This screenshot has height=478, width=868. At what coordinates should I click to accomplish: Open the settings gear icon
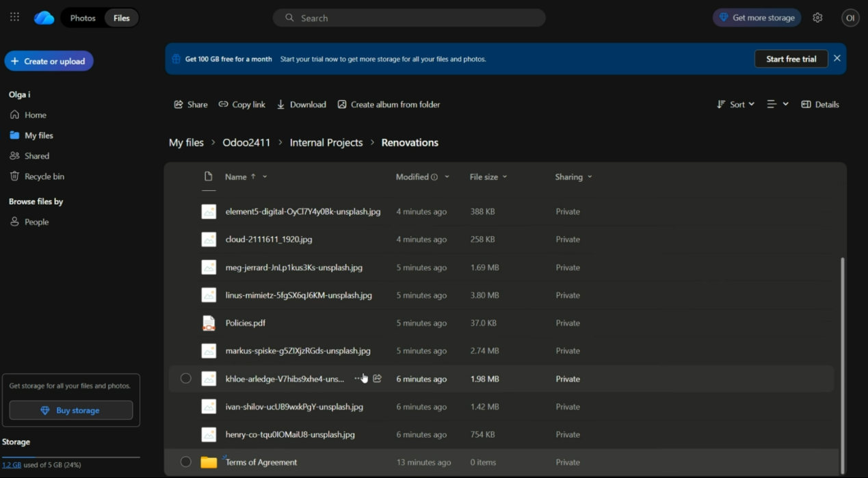pyautogui.click(x=817, y=18)
